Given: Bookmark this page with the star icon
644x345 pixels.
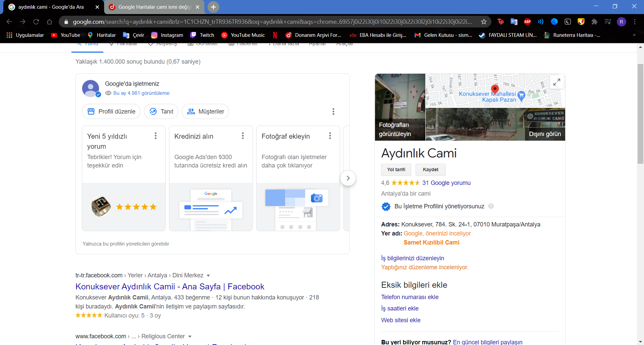Looking at the screenshot, I should coord(484,22).
